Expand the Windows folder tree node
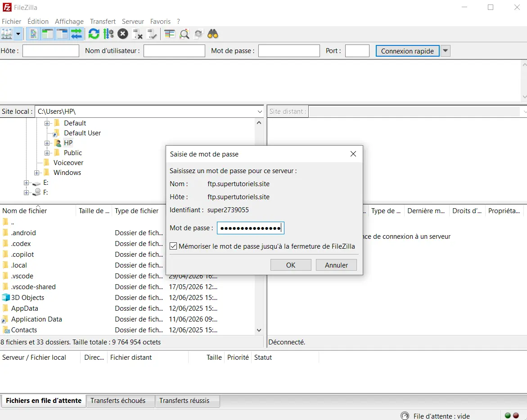 click(36, 173)
